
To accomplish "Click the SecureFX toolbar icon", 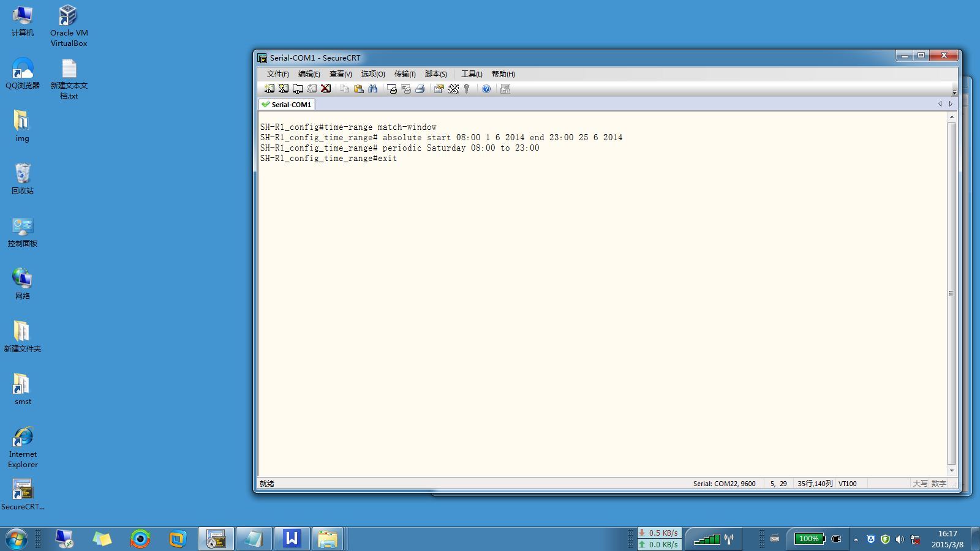I will tap(505, 89).
